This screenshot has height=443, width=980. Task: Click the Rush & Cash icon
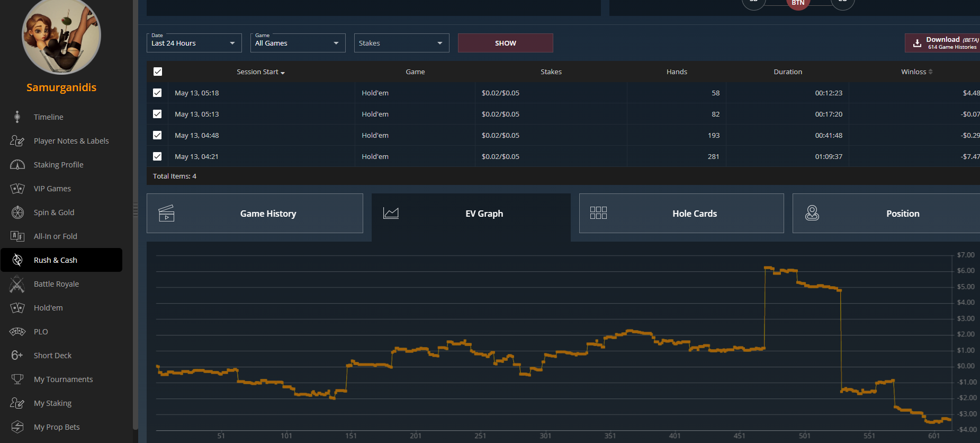(17, 260)
